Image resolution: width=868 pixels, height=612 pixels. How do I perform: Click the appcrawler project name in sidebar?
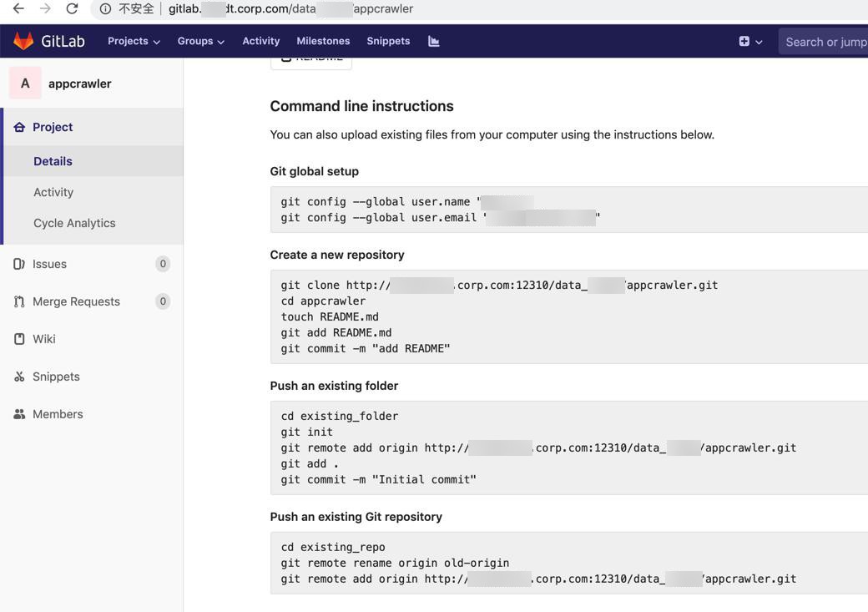(x=80, y=83)
